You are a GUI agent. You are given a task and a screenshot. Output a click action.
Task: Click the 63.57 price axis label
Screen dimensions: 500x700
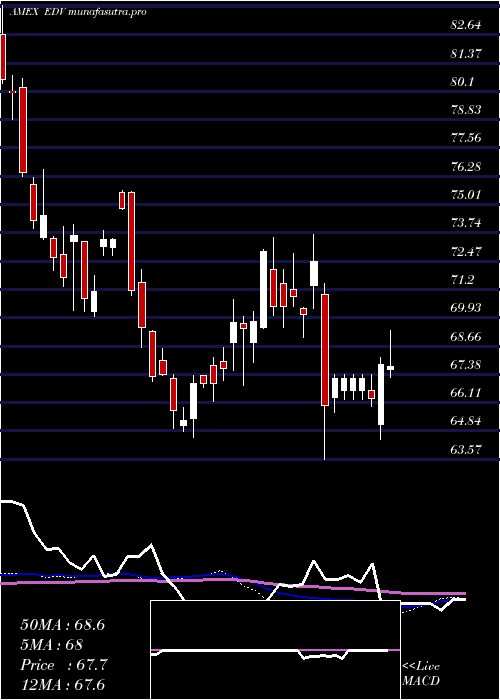(466, 450)
